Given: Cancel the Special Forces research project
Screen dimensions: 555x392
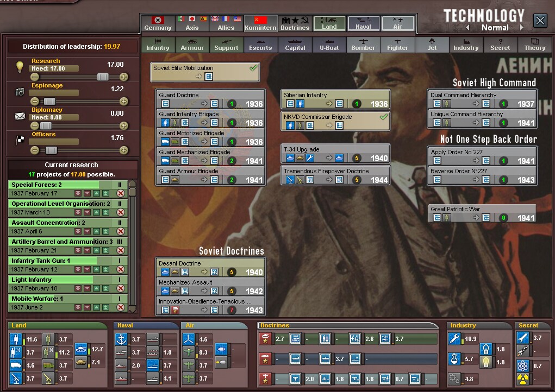Looking at the screenshot, I should [x=121, y=193].
